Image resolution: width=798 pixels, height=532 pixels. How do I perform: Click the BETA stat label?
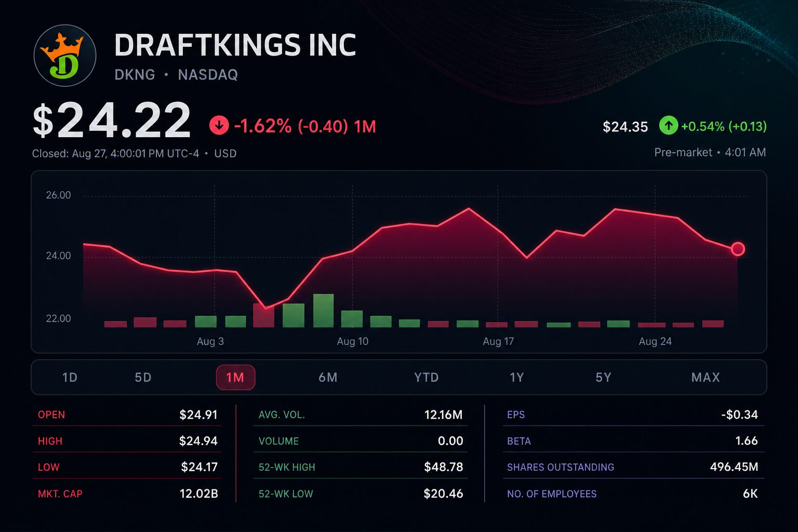(519, 441)
